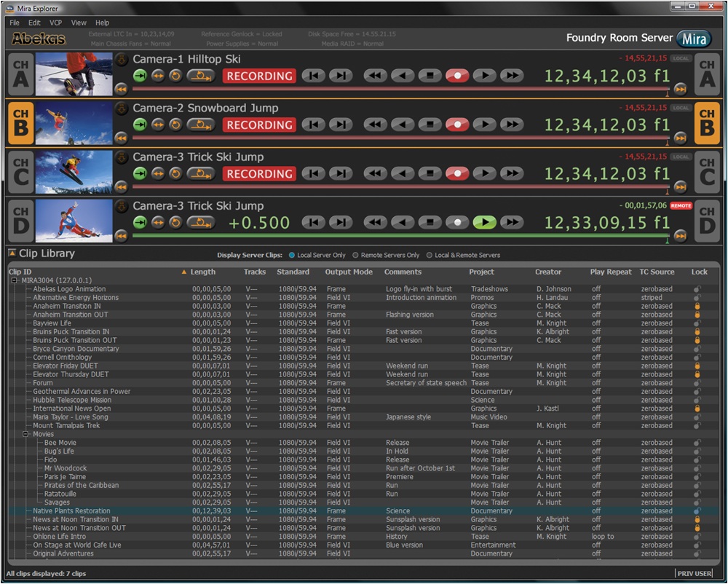728x584 pixels.
Task: Open the Edit menu
Action: pyautogui.click(x=34, y=23)
